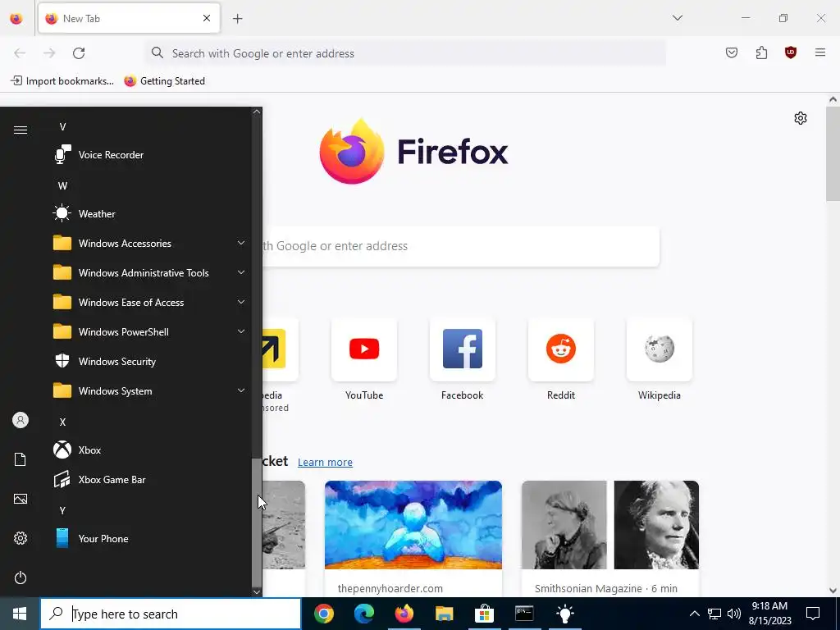Personalize new tab with gear icon

click(x=801, y=118)
